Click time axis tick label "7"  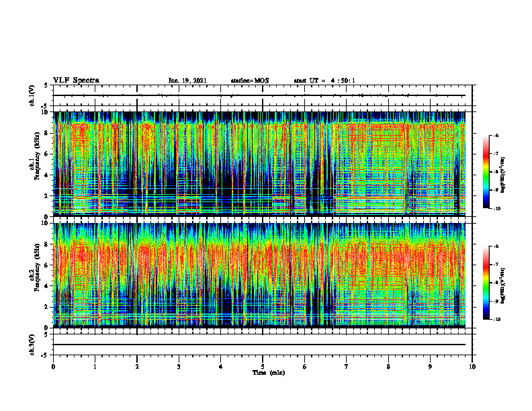[347, 366]
